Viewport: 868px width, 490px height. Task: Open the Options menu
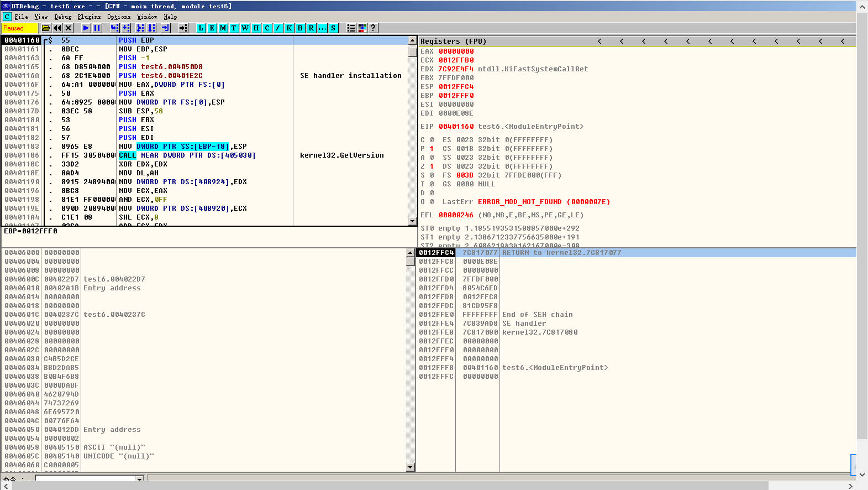tap(119, 17)
